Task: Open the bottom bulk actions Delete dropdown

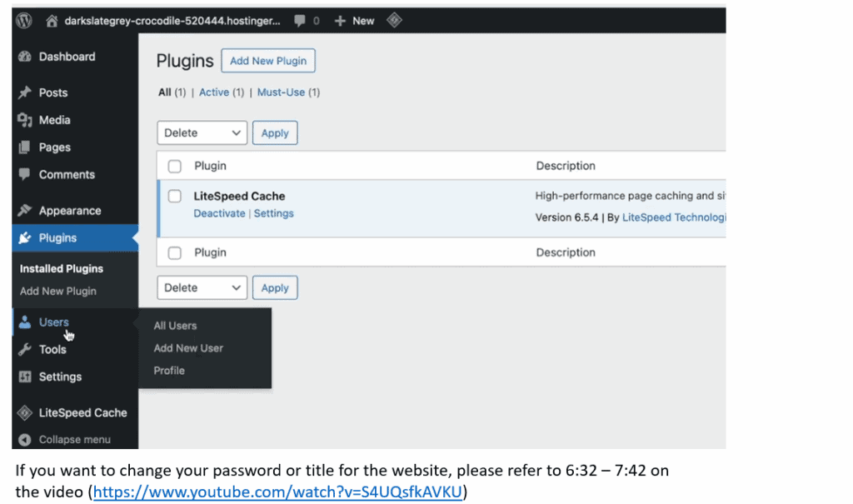Action: (202, 287)
